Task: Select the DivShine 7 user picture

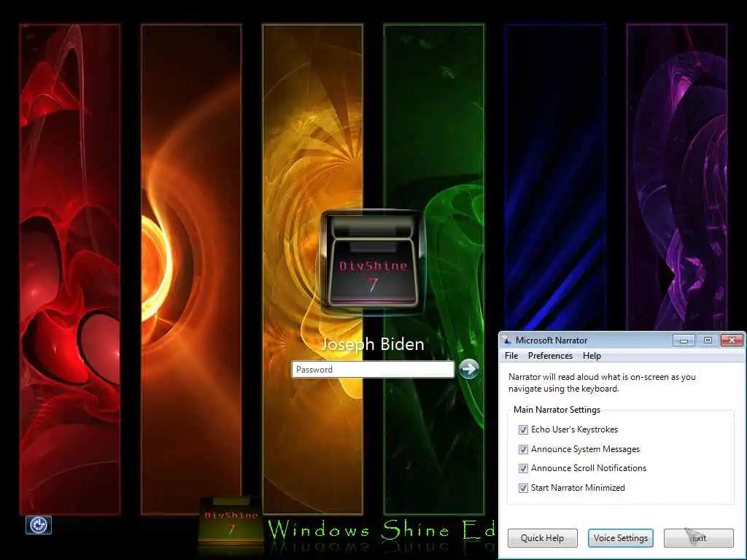Action: pyautogui.click(x=373, y=262)
